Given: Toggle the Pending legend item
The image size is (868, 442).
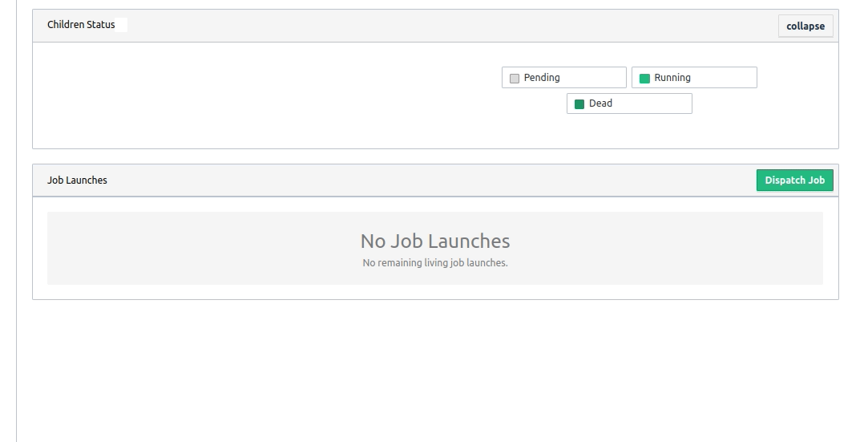Looking at the screenshot, I should (x=563, y=78).
